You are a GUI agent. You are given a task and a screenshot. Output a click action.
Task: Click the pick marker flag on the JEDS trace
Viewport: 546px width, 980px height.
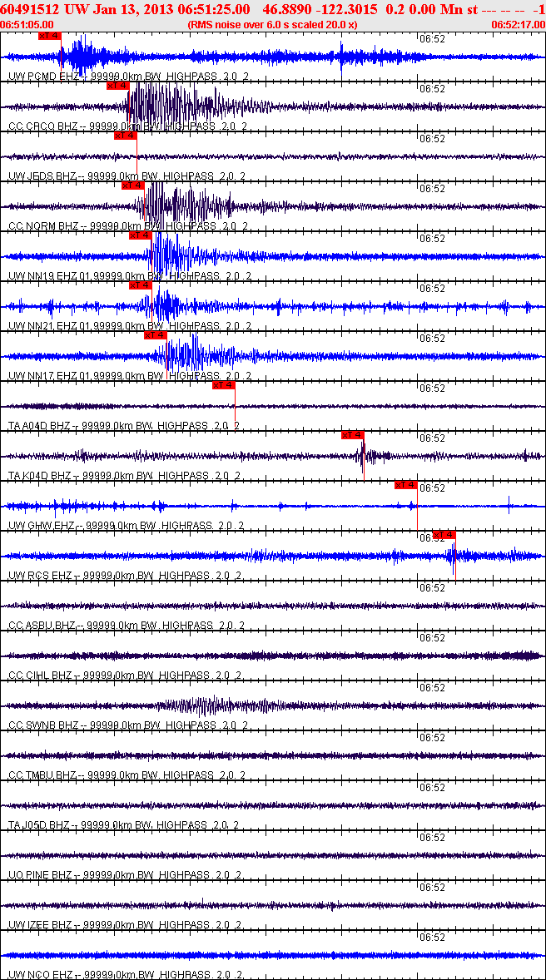coord(125,136)
